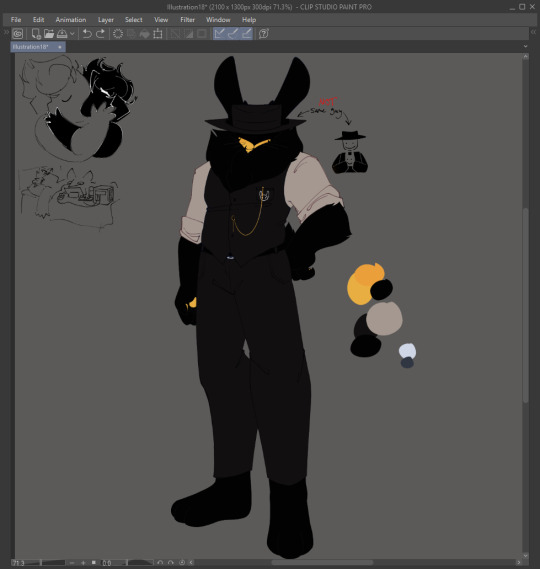Click horizontal scrollbar left arrow
Viewport: 540px width, 569px height.
(x=191, y=562)
